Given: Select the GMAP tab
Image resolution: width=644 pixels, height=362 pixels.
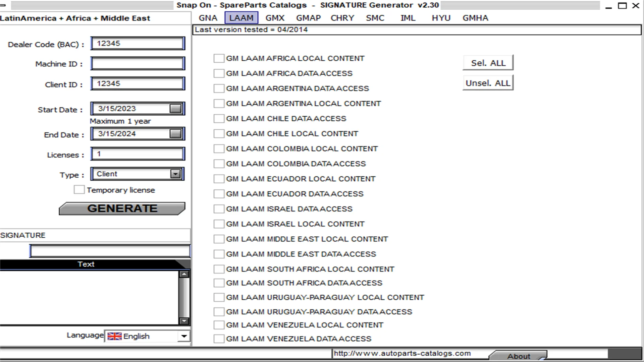Looking at the screenshot, I should (308, 18).
